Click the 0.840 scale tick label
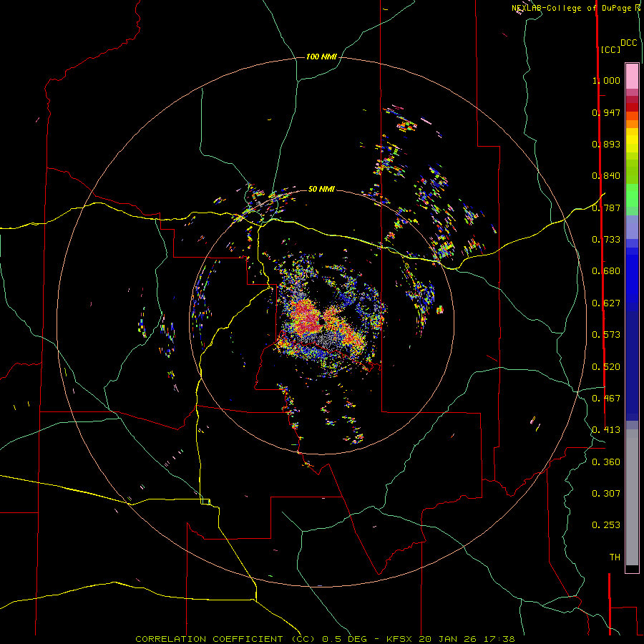644x644 pixels. click(x=606, y=176)
